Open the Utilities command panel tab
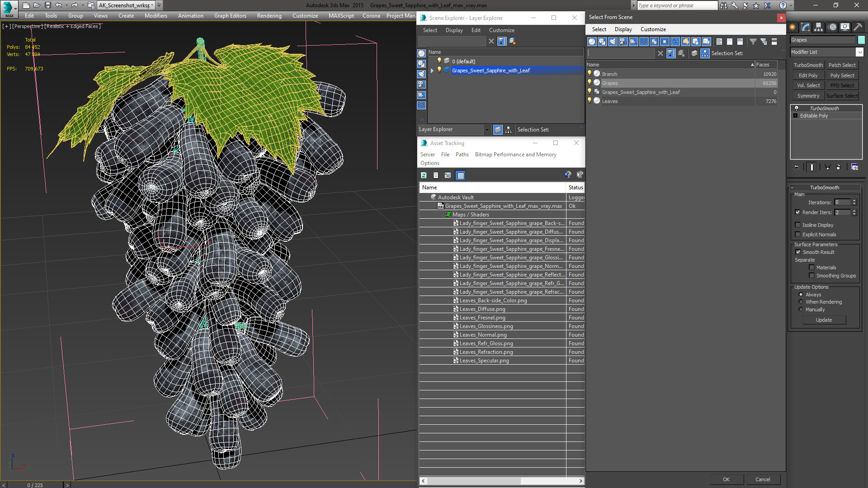The height and width of the screenshot is (488, 868). (858, 27)
